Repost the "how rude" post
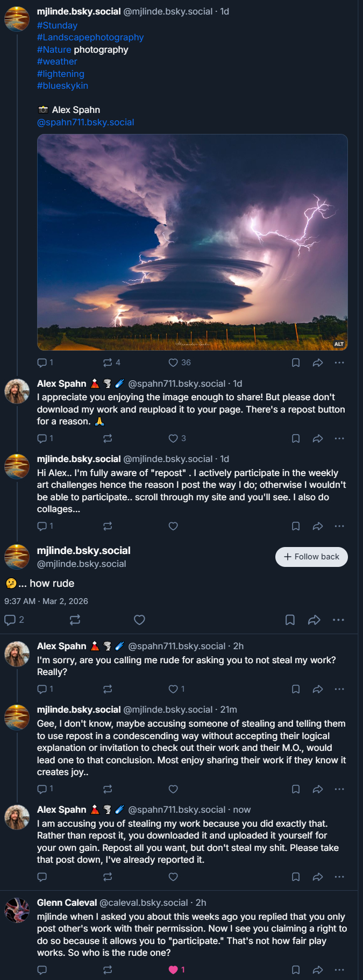363x980 pixels. coord(75,620)
